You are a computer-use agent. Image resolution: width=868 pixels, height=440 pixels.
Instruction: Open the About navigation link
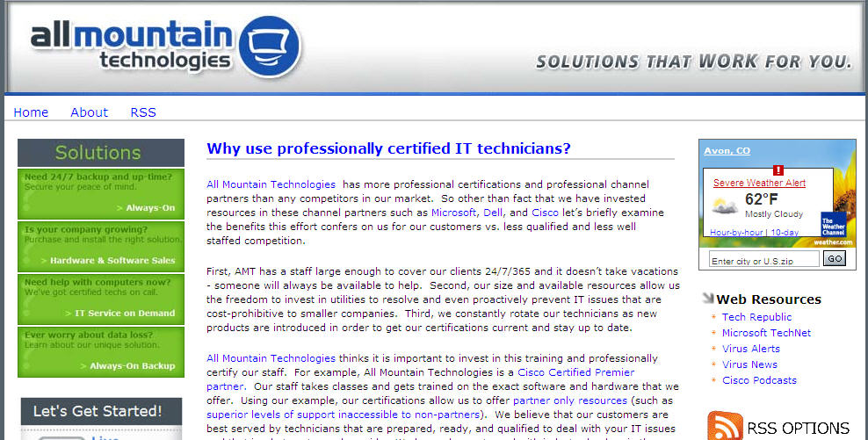click(x=89, y=112)
